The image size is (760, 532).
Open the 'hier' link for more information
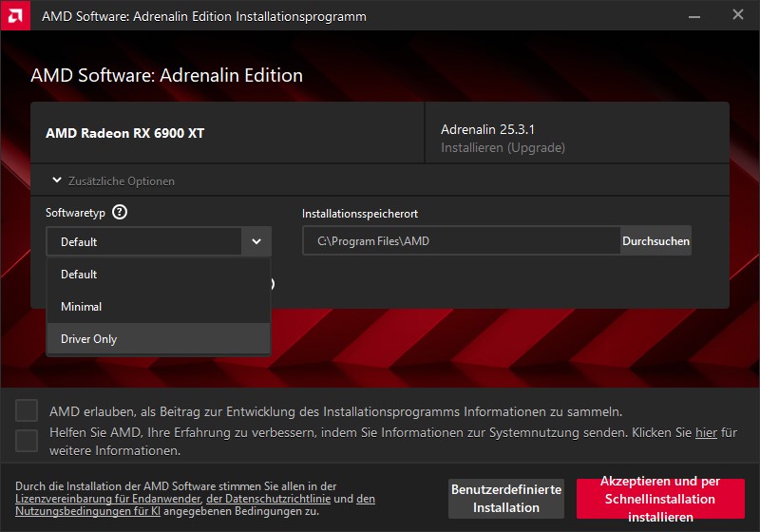click(706, 432)
